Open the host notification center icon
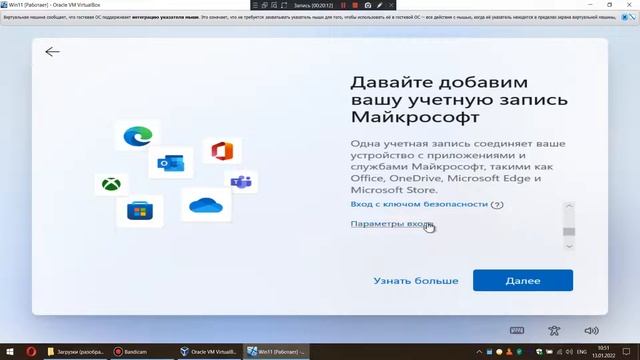The width and height of the screenshot is (640, 360). tap(627, 351)
